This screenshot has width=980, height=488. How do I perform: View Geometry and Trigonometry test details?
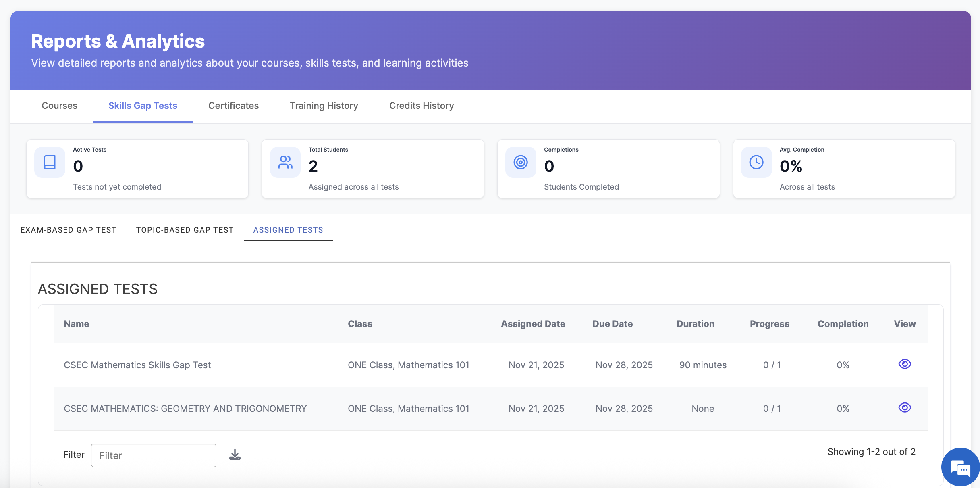point(905,408)
